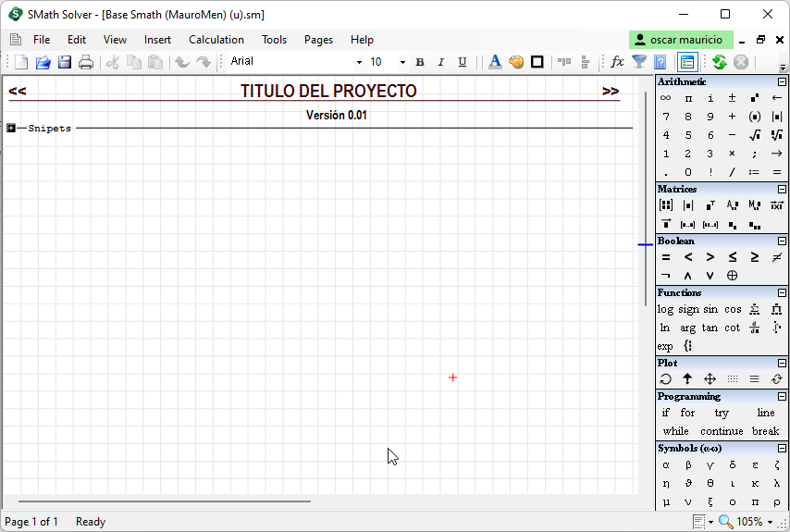
Task: Toggle italic text formatting
Action: coord(440,62)
